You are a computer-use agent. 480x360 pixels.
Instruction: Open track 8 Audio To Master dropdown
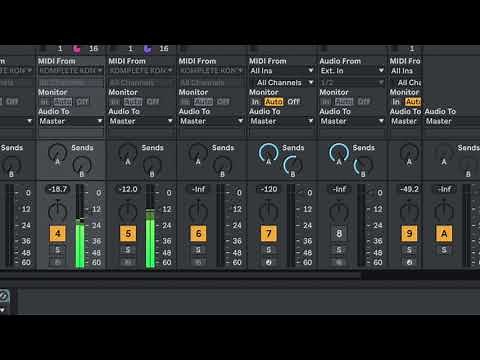pyautogui.click(x=352, y=121)
